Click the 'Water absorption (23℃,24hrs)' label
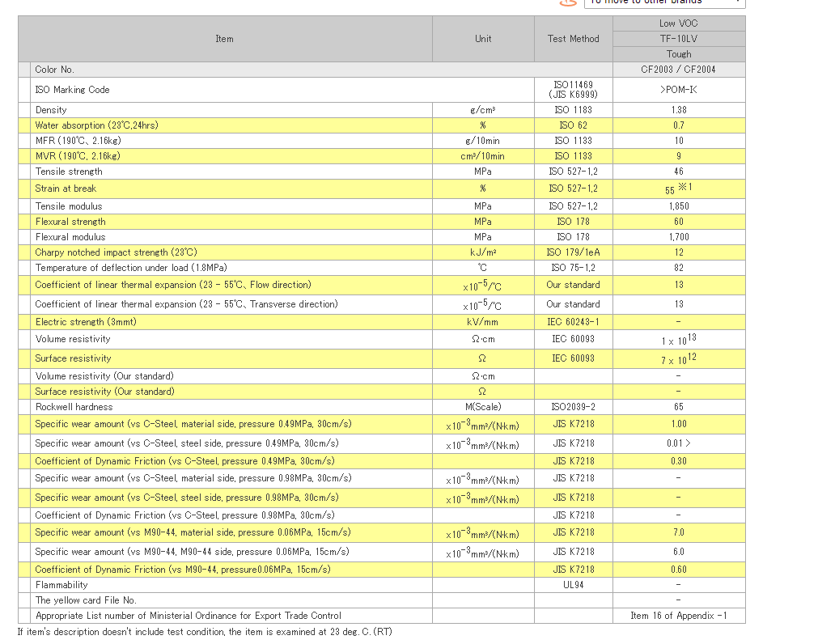 point(96,125)
